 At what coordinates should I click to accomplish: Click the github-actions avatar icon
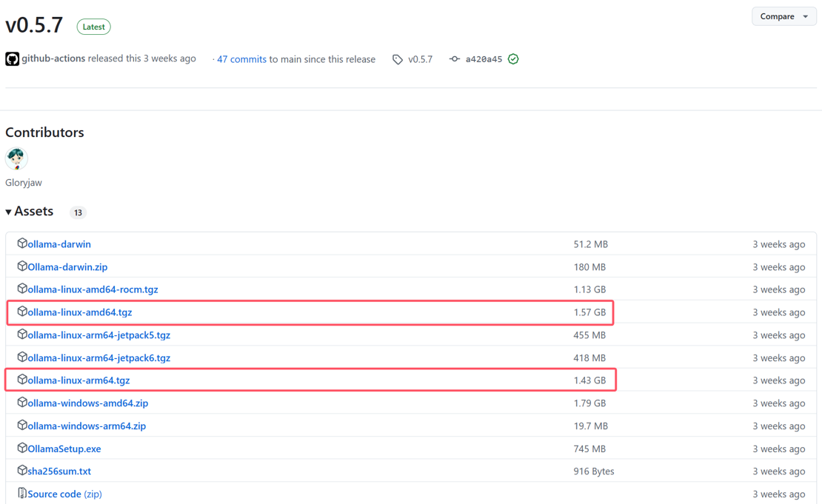click(x=12, y=58)
